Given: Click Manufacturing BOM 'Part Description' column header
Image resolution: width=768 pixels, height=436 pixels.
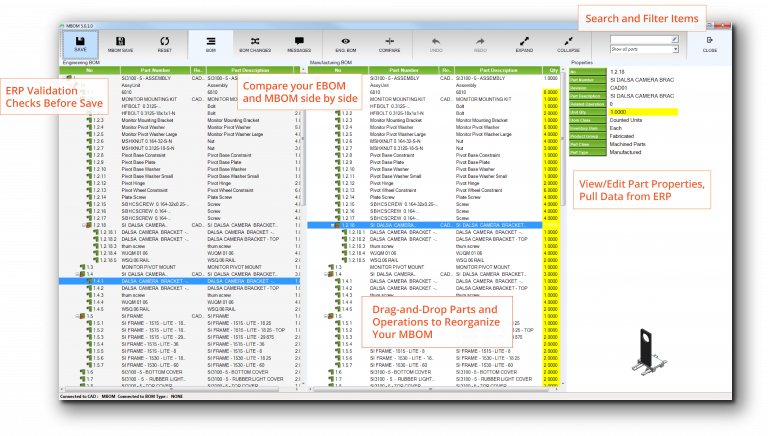Looking at the screenshot, I should tap(498, 70).
